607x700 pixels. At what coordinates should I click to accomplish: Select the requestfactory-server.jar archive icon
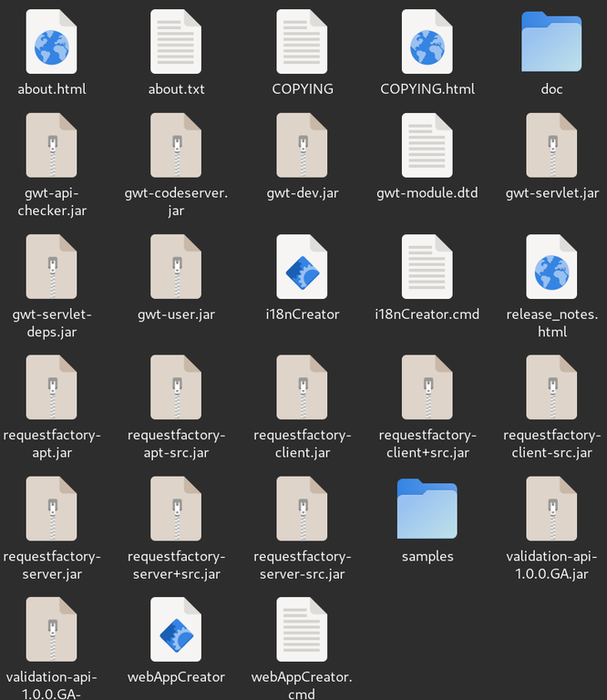51,509
